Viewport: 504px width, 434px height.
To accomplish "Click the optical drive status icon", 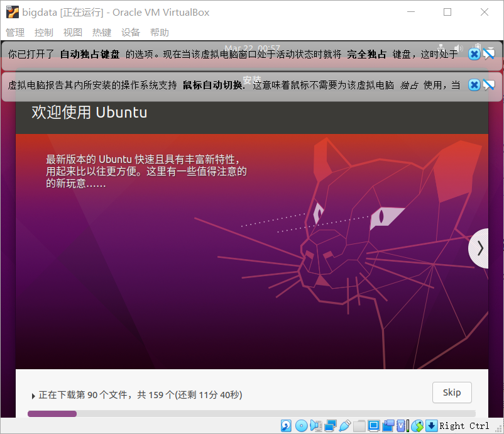I will [301, 426].
